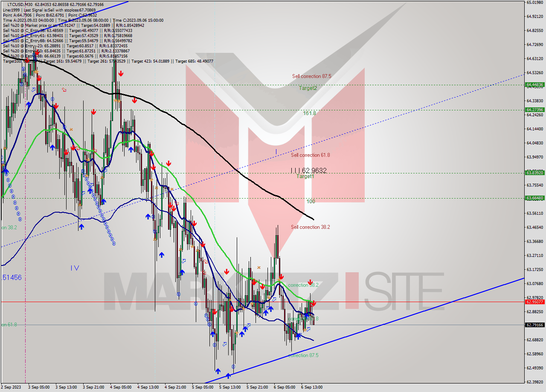This screenshot has height=392, width=546.
Task: Click the 62.39820 price axis value
Action: [535, 382]
